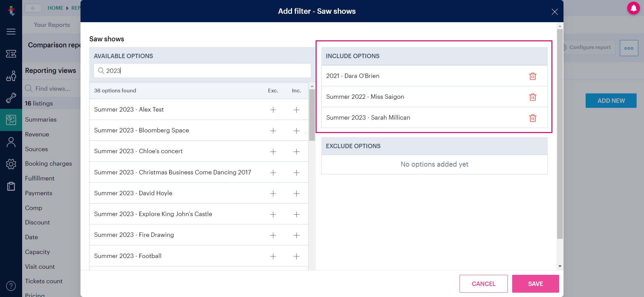644x297 pixels.
Task: Click the app logo at top left
Action: [11, 11]
